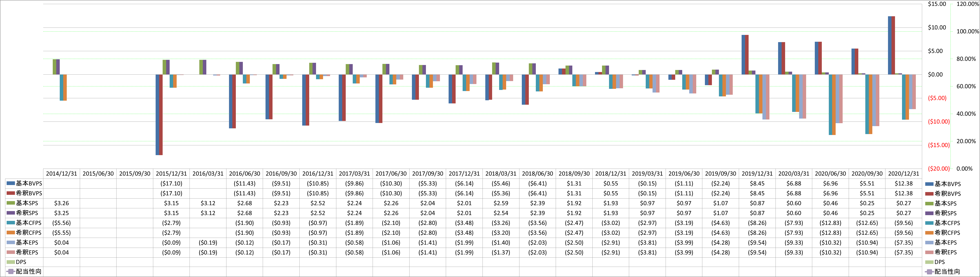Click the 2020/12/31 column header

pyautogui.click(x=903, y=173)
